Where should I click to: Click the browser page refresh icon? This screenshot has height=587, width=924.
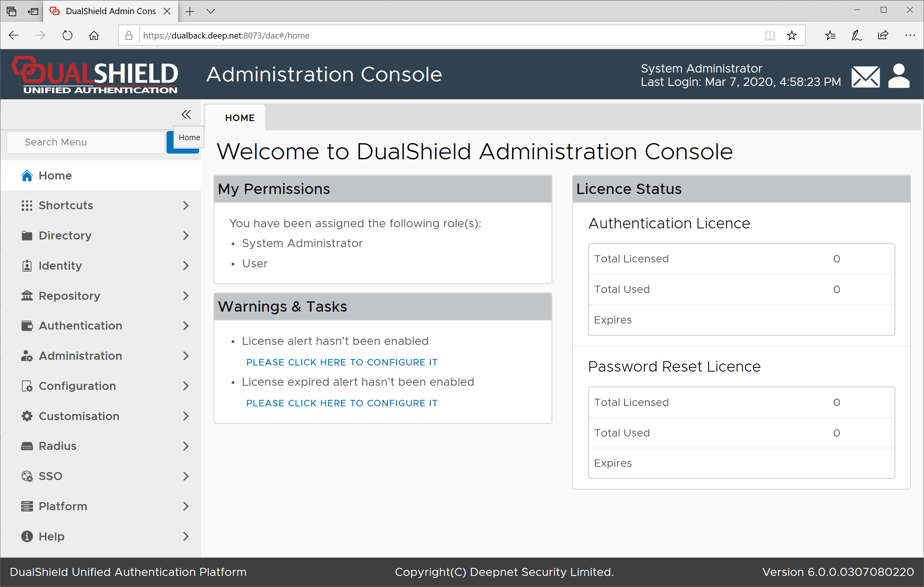[x=67, y=35]
